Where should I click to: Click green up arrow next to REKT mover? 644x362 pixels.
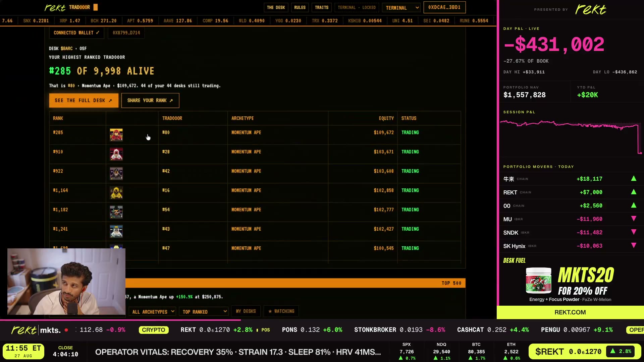pos(634,192)
